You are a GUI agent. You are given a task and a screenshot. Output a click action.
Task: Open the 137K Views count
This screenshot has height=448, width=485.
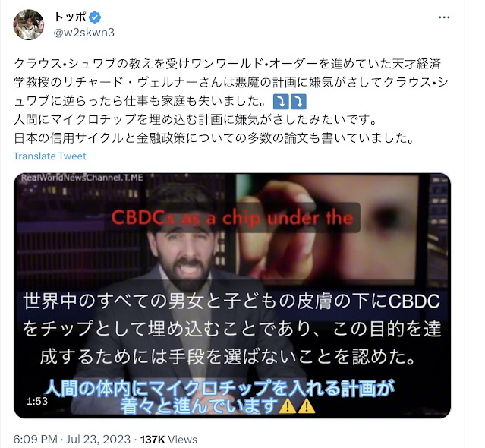tap(168, 440)
